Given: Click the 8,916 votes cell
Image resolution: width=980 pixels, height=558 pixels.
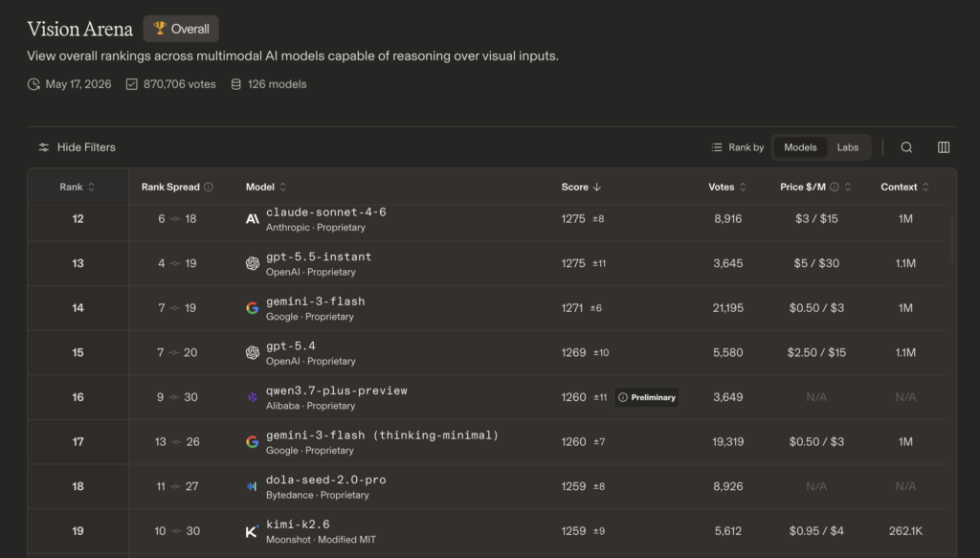Looking at the screenshot, I should 728,218.
